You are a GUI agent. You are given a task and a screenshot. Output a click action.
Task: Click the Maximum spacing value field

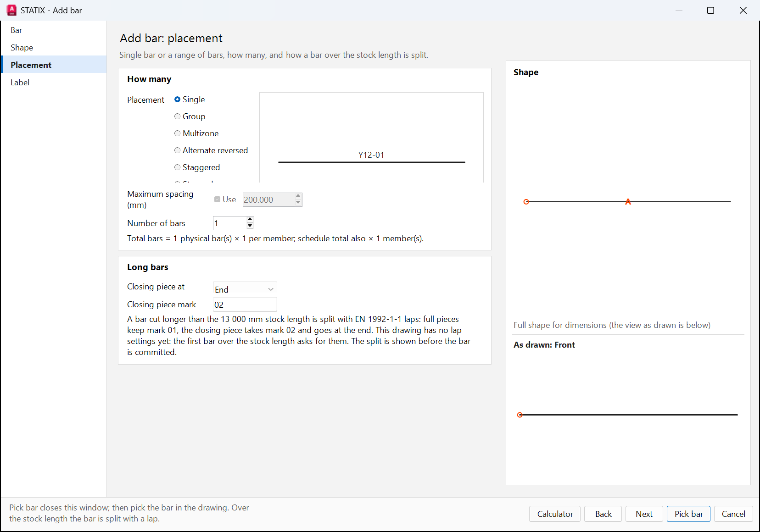tap(268, 200)
